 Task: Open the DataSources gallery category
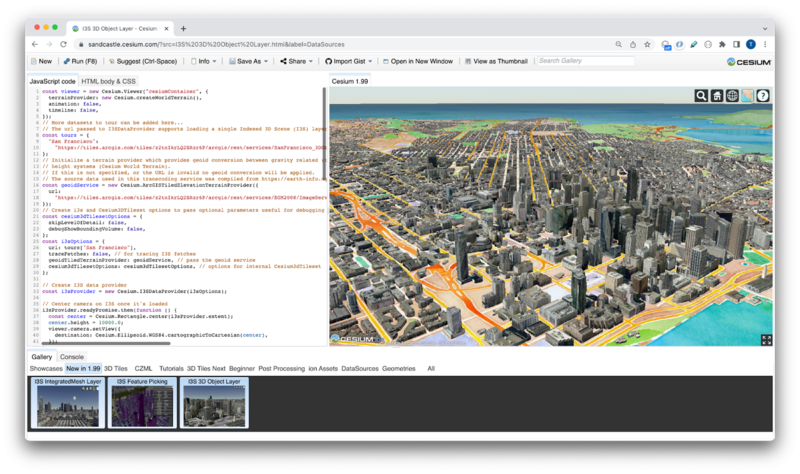(360, 368)
